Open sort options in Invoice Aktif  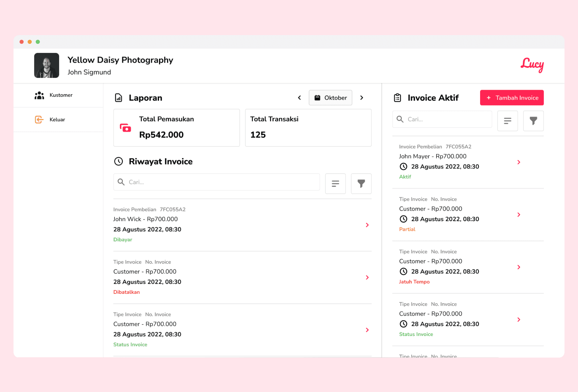507,121
